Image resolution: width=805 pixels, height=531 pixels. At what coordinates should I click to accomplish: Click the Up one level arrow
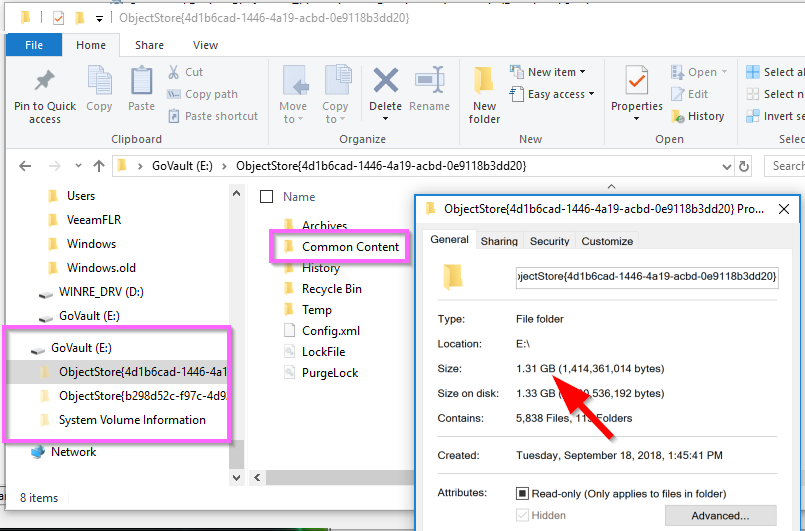[x=99, y=166]
